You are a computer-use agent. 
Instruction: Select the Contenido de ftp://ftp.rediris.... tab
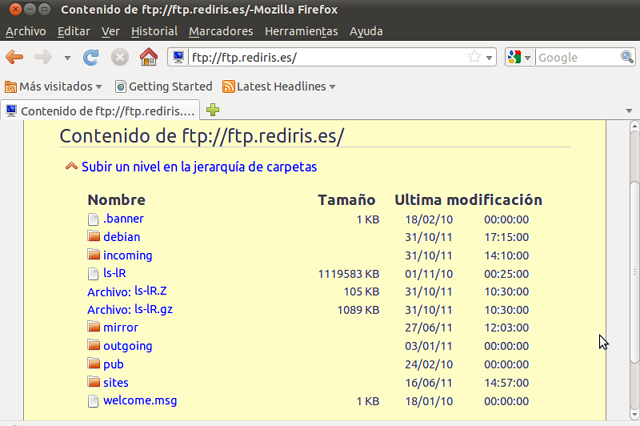point(100,111)
